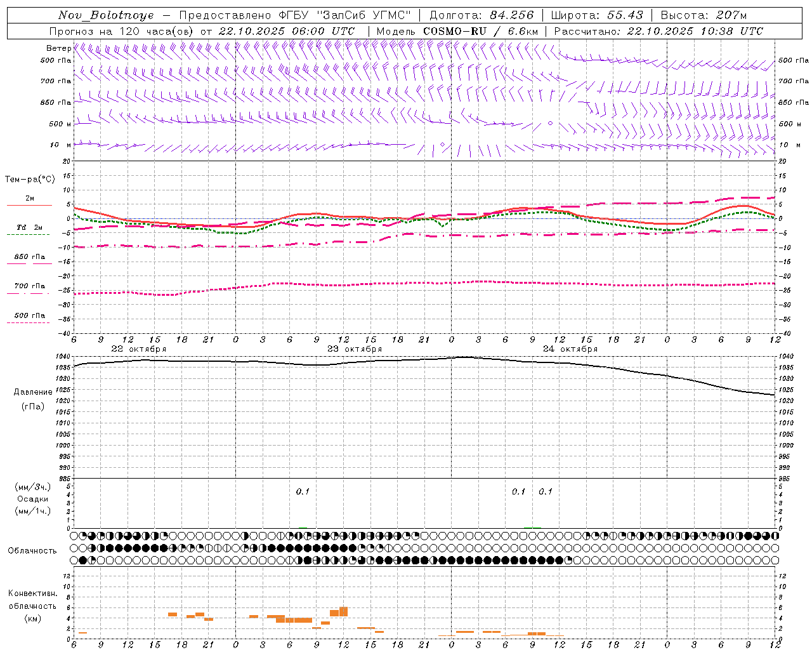This screenshot has height=650, width=812.
Task: Click the Ветер panel label
Action: click(x=58, y=48)
